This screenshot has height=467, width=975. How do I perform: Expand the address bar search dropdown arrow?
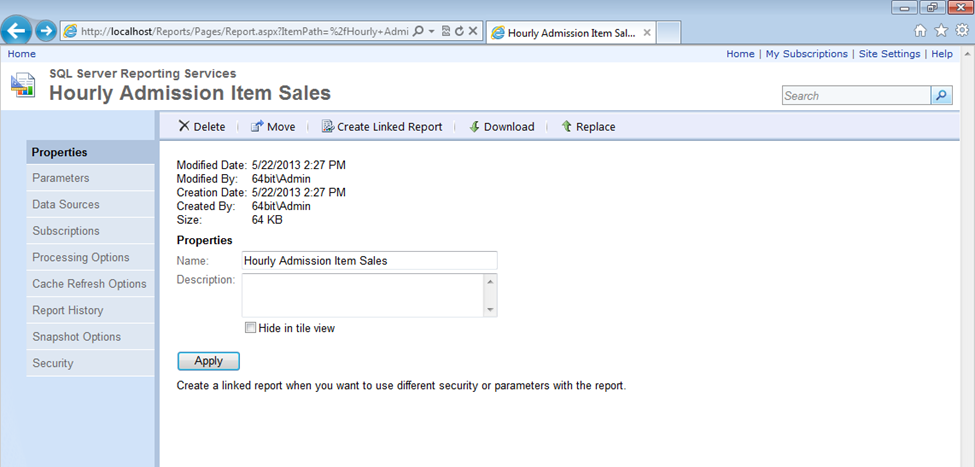coord(432,32)
